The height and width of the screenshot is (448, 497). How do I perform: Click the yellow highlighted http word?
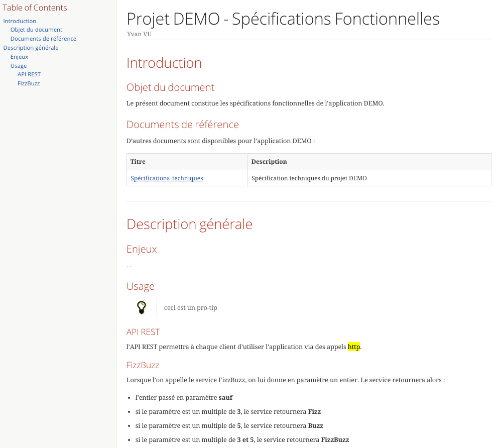pos(354,347)
